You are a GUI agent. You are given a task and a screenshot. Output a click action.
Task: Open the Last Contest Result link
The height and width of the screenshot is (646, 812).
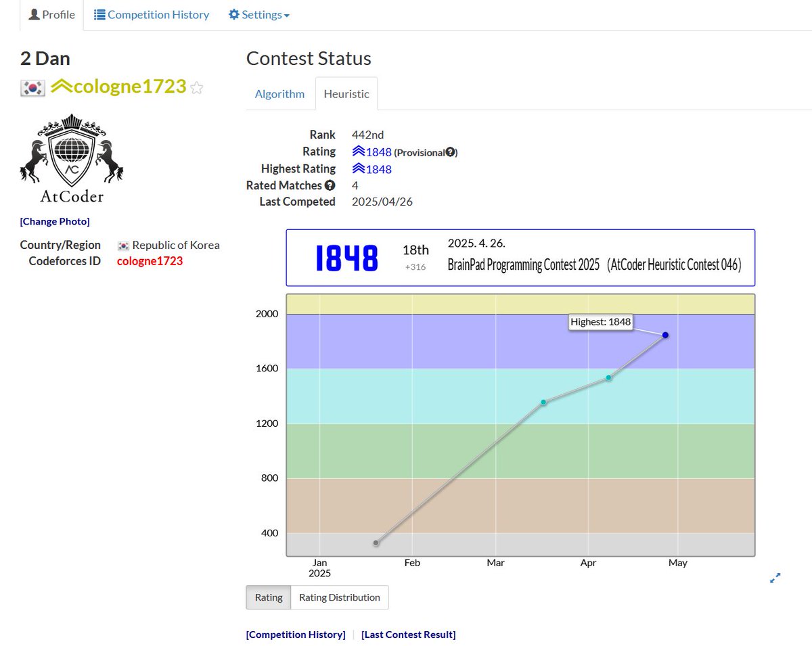[x=409, y=635]
